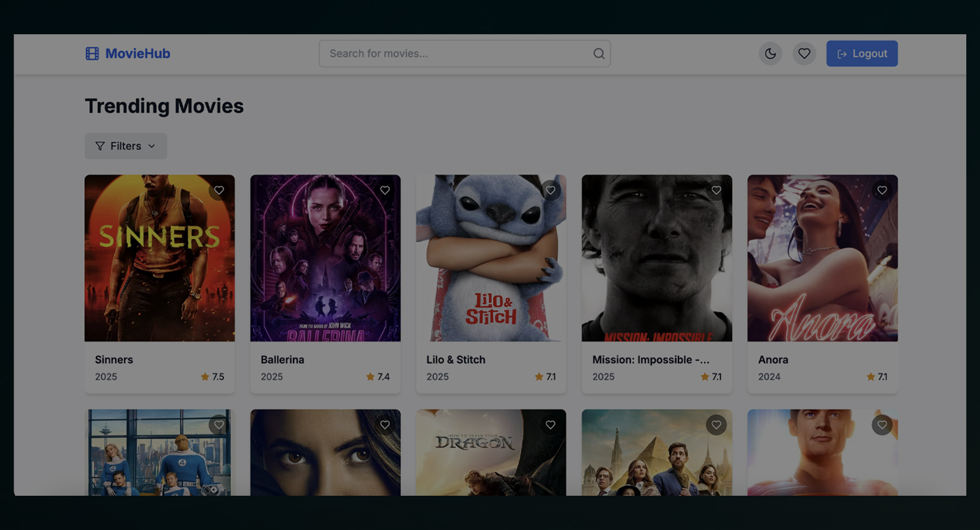Open the Fantastic Four poster
Screen dimensions: 980x530
click(159, 453)
